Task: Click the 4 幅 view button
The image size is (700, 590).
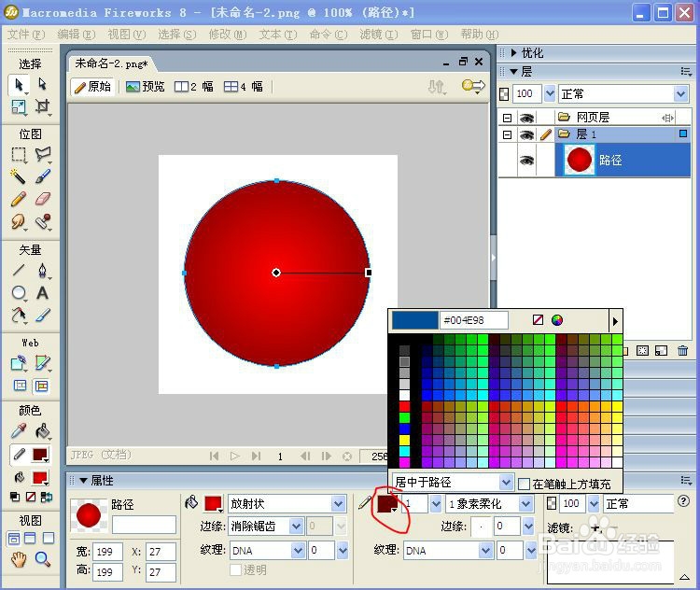Action: tap(244, 87)
